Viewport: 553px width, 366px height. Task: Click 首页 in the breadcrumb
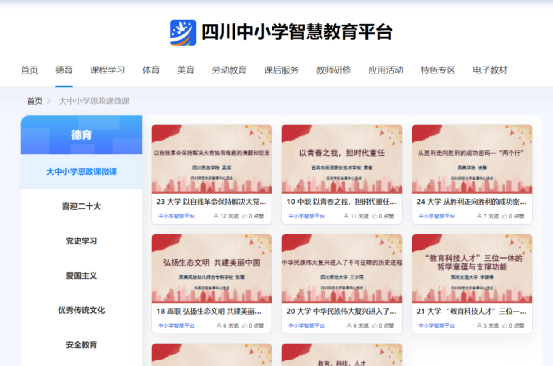[35, 101]
